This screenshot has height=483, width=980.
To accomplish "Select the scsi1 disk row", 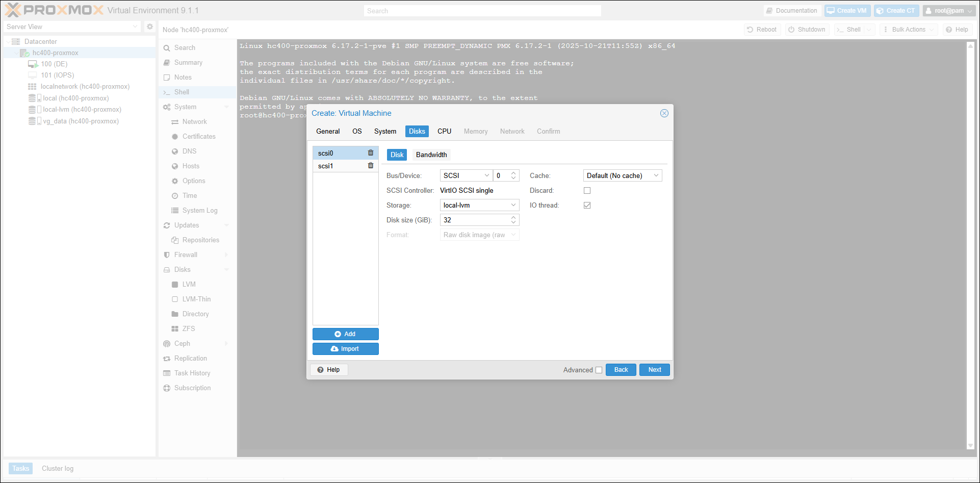I will point(345,166).
